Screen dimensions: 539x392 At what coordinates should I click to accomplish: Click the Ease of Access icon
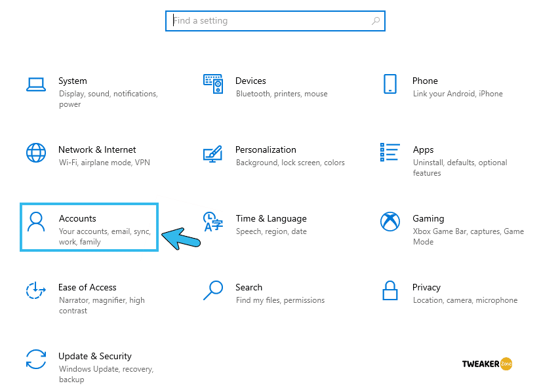tap(36, 290)
